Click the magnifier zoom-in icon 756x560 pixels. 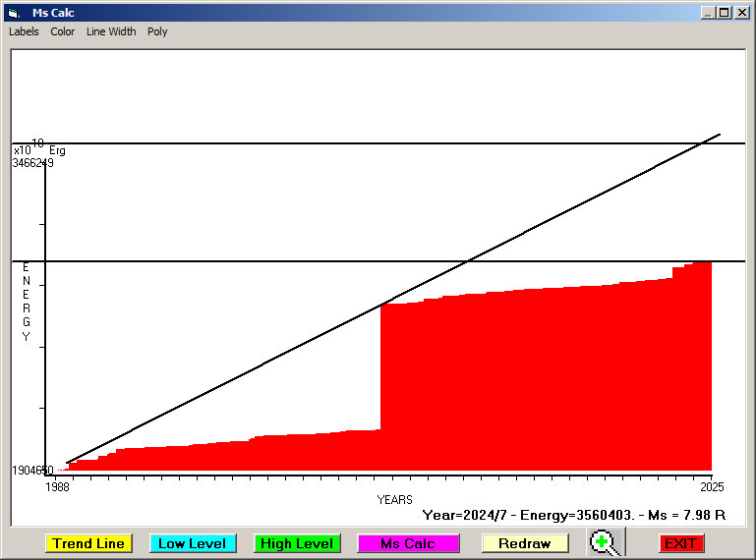(x=607, y=542)
